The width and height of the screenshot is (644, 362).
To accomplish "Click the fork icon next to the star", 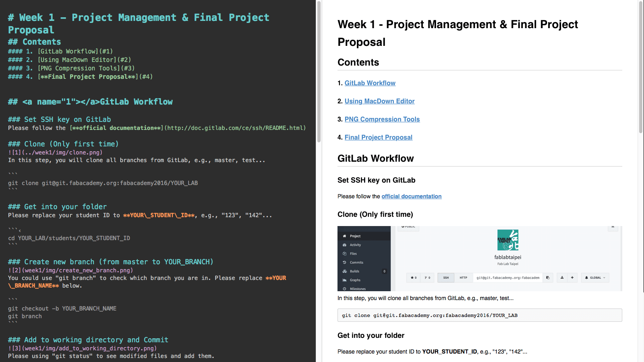I will [426, 278].
